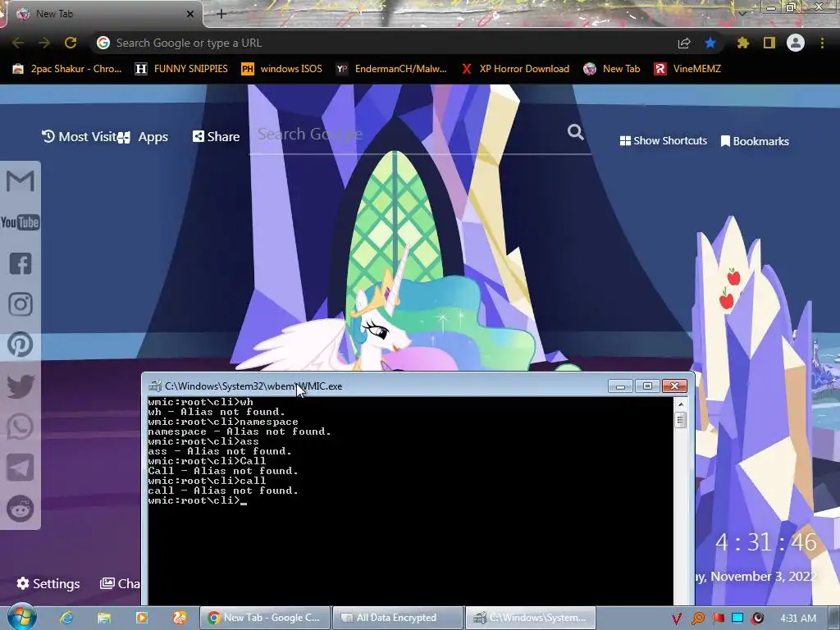
Task: Click the Chrome back arrow
Action: pos(18,43)
